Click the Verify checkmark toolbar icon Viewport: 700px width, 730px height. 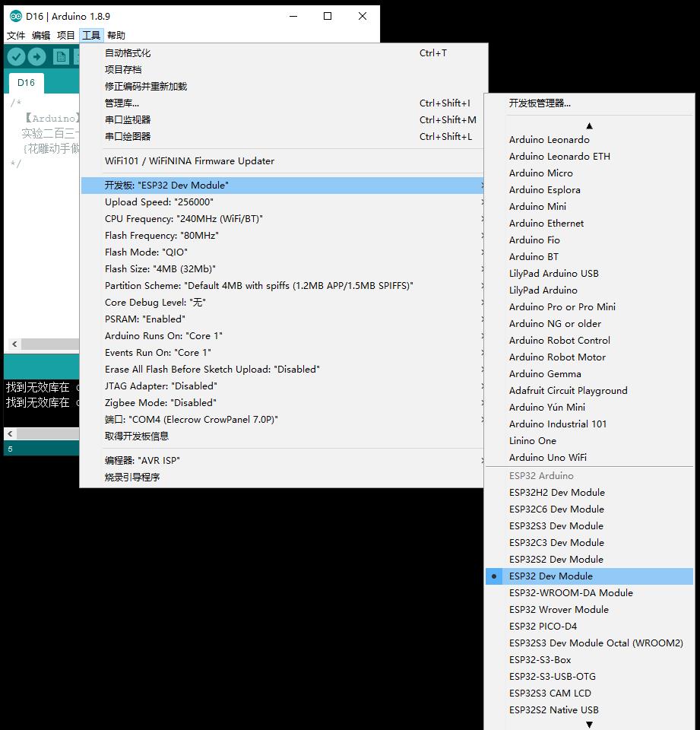[x=16, y=57]
